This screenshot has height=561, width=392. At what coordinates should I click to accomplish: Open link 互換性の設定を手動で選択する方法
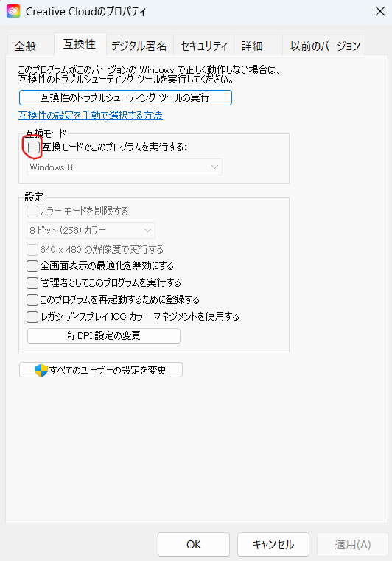(91, 115)
